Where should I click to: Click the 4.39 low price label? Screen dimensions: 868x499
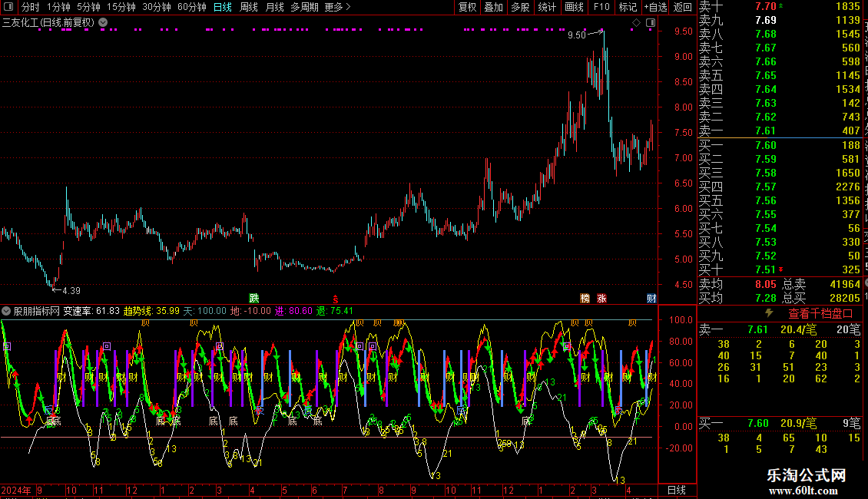click(71, 290)
